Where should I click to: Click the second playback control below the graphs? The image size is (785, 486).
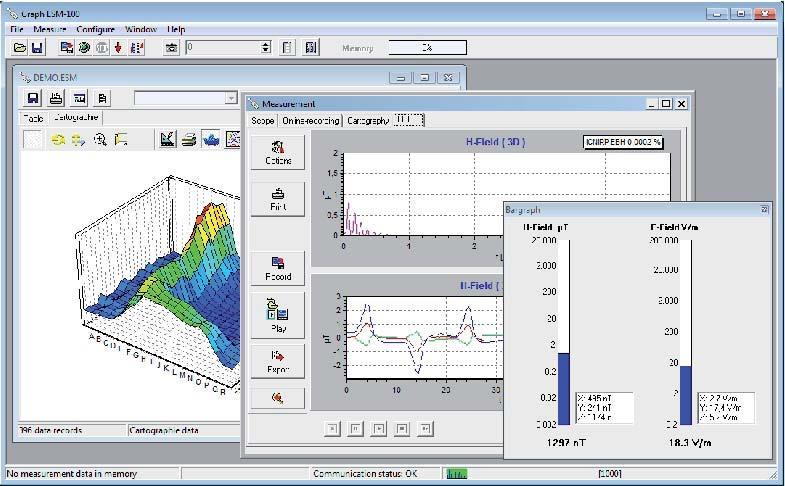[x=355, y=428]
